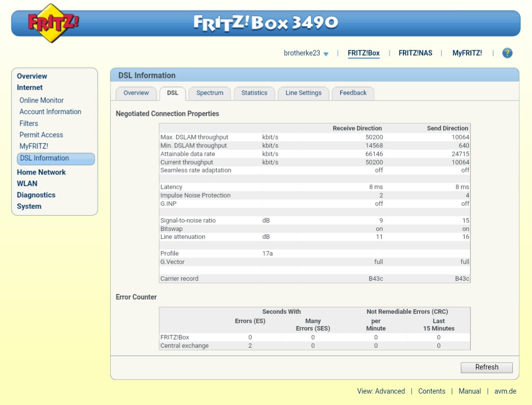Image resolution: width=532 pixels, height=405 pixels.
Task: Open the FRITZ!NAS link in header
Action: (415, 53)
